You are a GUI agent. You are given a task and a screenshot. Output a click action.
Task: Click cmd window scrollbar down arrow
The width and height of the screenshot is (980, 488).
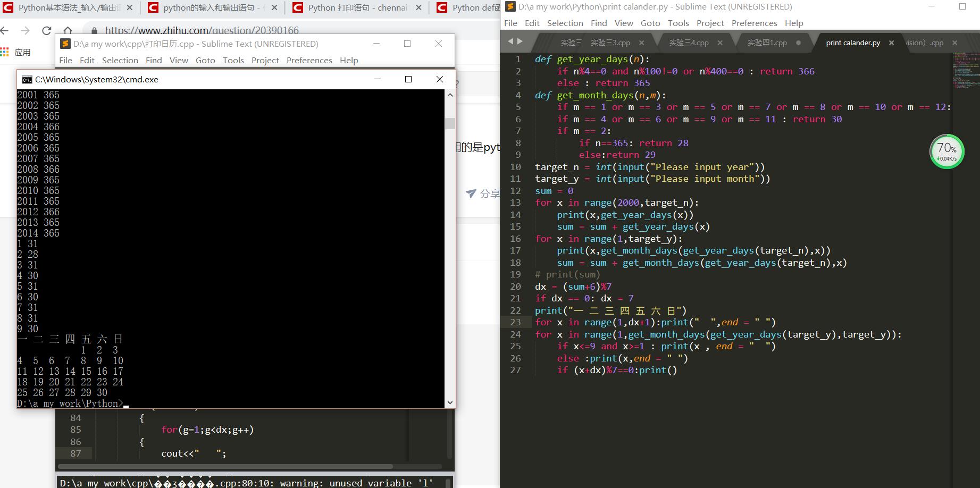tap(450, 402)
